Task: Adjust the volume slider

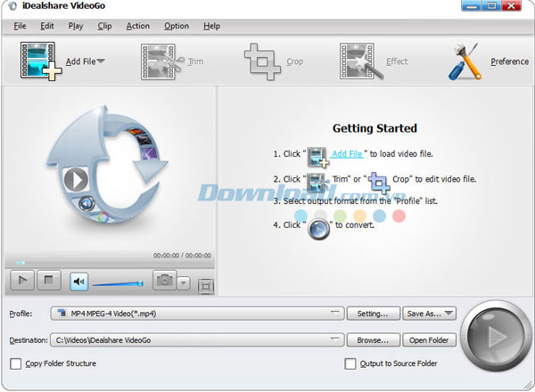Action: [x=118, y=283]
